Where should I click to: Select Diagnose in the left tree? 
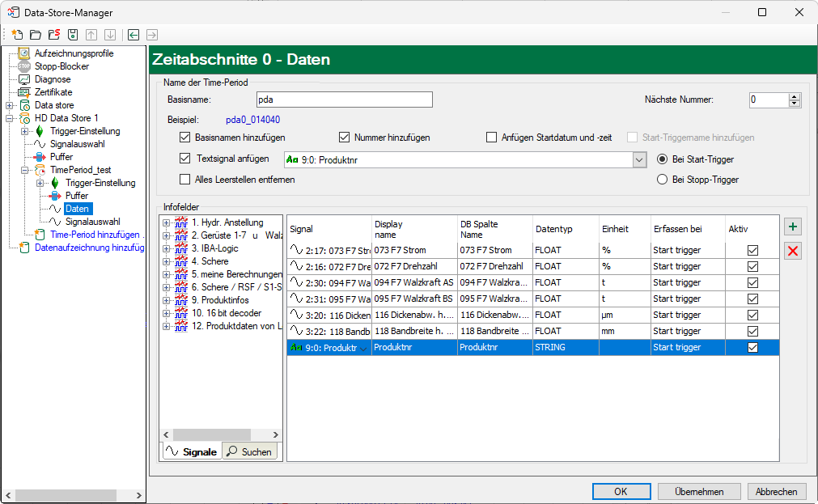point(52,79)
